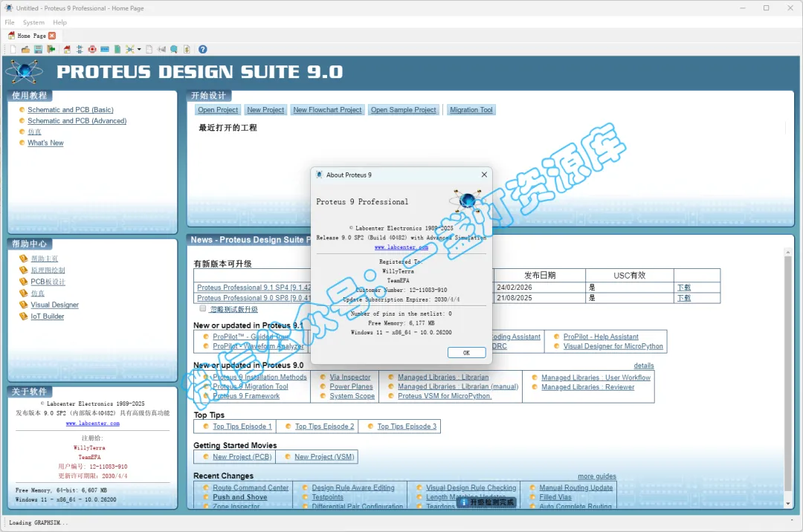The height and width of the screenshot is (532, 803).
Task: Click the greyed source code toolbar icon
Action: 162,50
